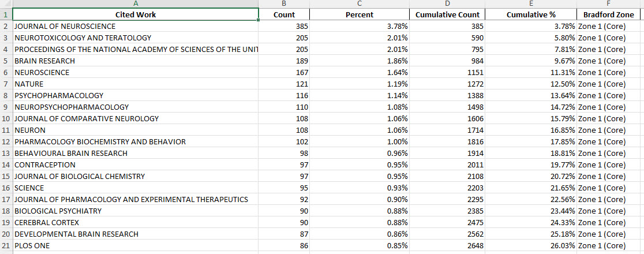644x254 pixels.
Task: Select the JOURNAL OF COMPARATIVE NEUROLOGY cell
Action: point(136,119)
